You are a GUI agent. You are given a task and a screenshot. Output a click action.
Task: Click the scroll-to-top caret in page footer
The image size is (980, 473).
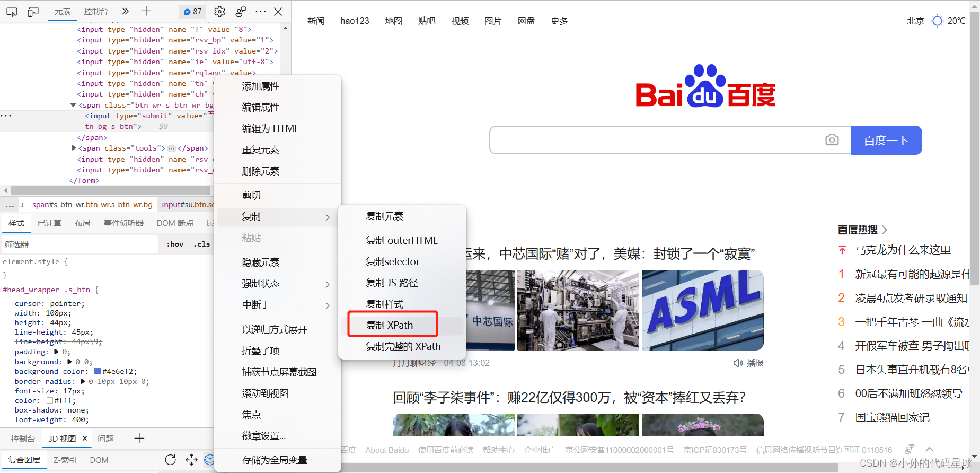929,450
